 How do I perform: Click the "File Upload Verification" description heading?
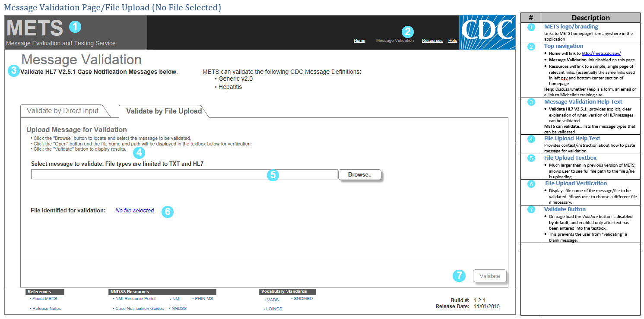[576, 183]
